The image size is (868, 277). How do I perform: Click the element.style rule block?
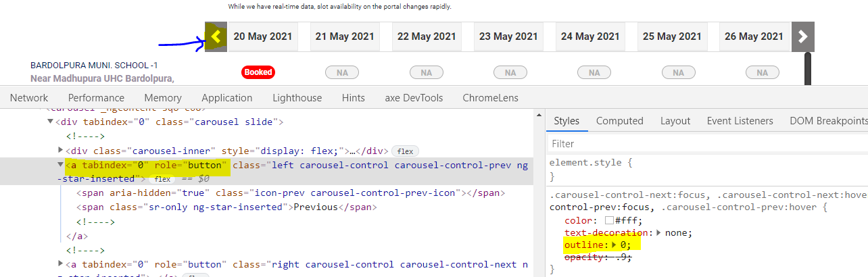coord(707,170)
